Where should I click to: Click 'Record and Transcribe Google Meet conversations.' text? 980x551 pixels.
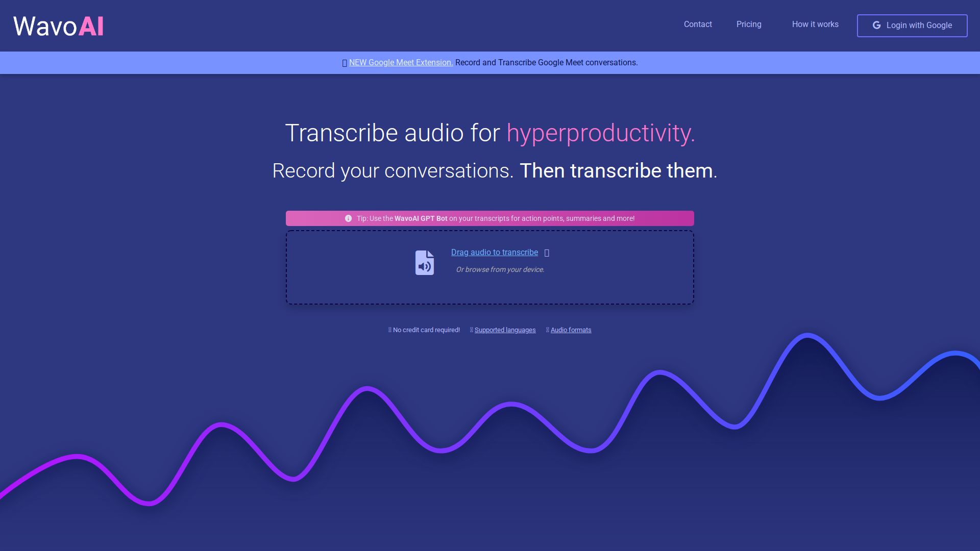click(x=547, y=63)
